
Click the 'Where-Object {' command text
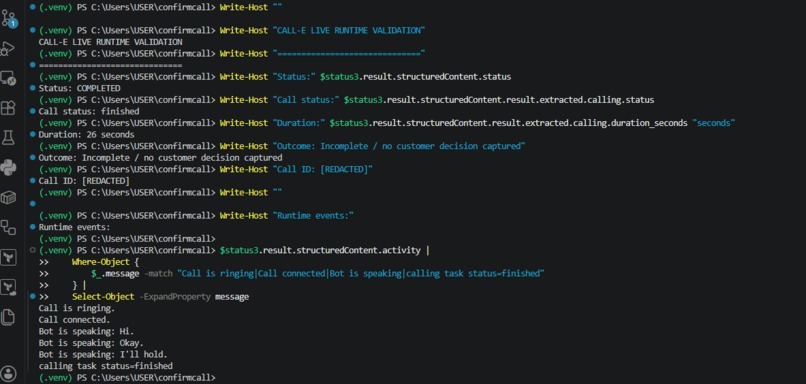coord(105,262)
